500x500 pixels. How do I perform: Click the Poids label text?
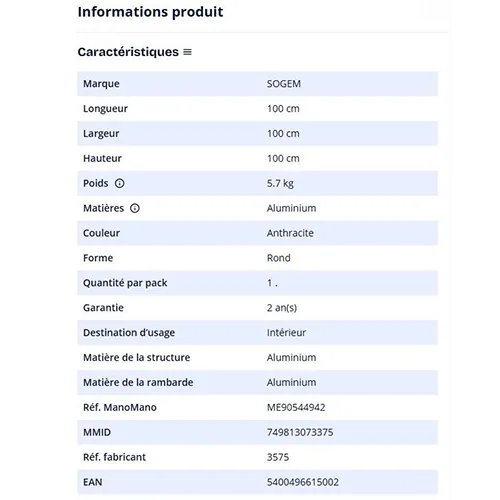(96, 183)
